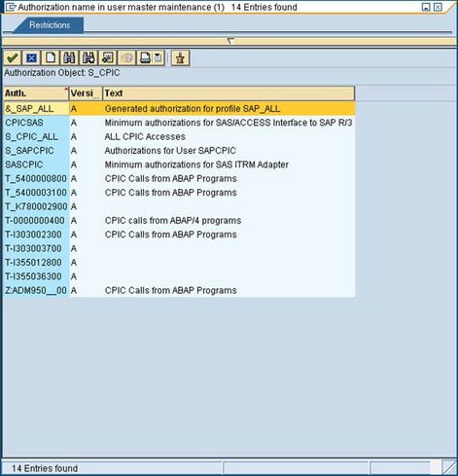Select the &_SAP_ALL authorization
The width and height of the screenshot is (458, 476).
coord(36,109)
